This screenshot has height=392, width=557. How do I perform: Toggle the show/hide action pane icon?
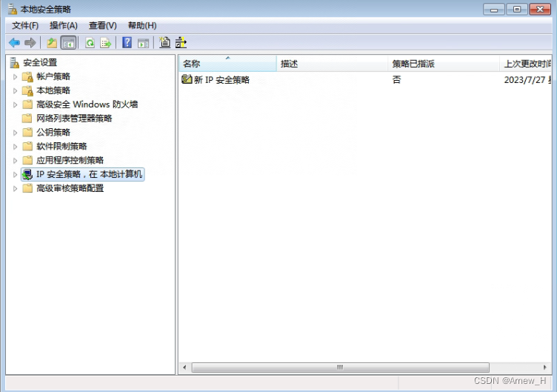click(x=144, y=44)
